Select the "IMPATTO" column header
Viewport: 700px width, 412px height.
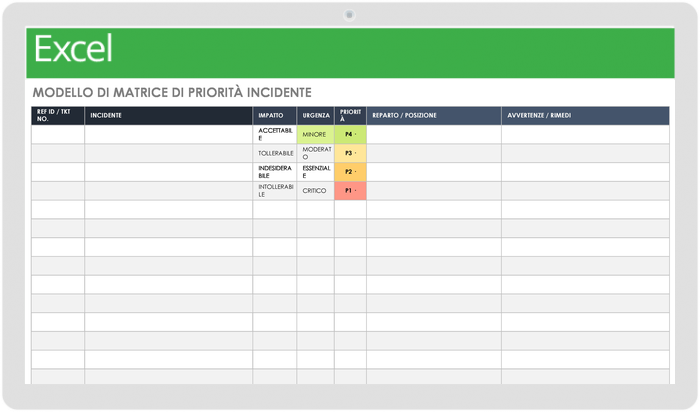click(x=275, y=115)
